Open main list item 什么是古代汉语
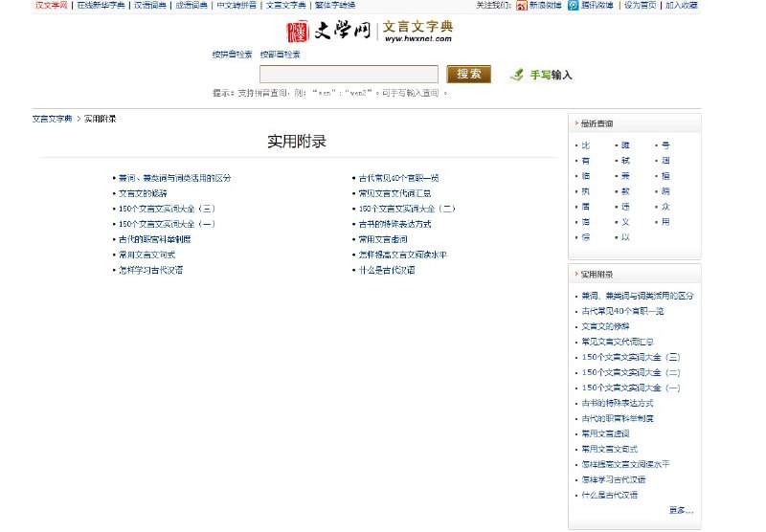The width and height of the screenshot is (766, 532). click(x=387, y=271)
